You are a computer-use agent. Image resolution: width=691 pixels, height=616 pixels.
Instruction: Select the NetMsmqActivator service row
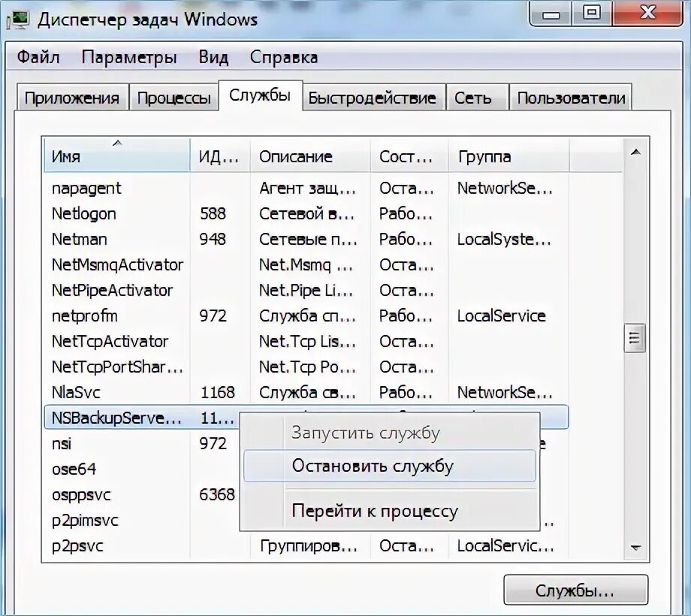pos(306,265)
